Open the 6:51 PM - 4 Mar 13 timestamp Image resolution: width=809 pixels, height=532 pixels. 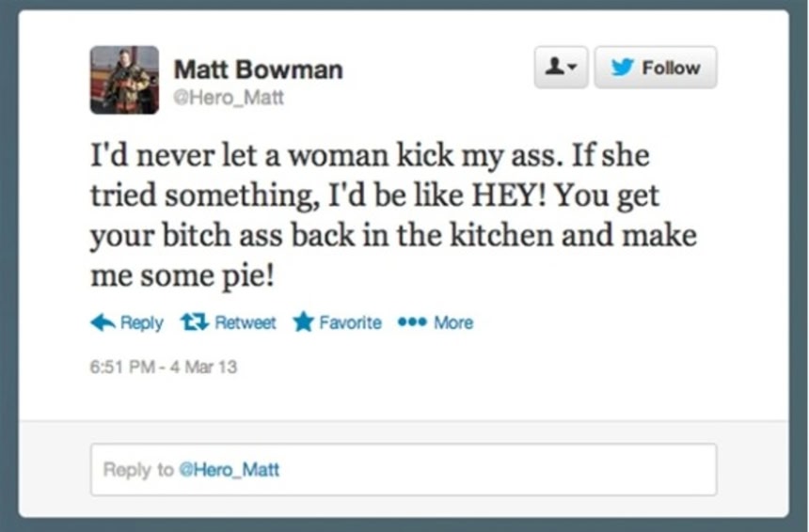tap(164, 367)
